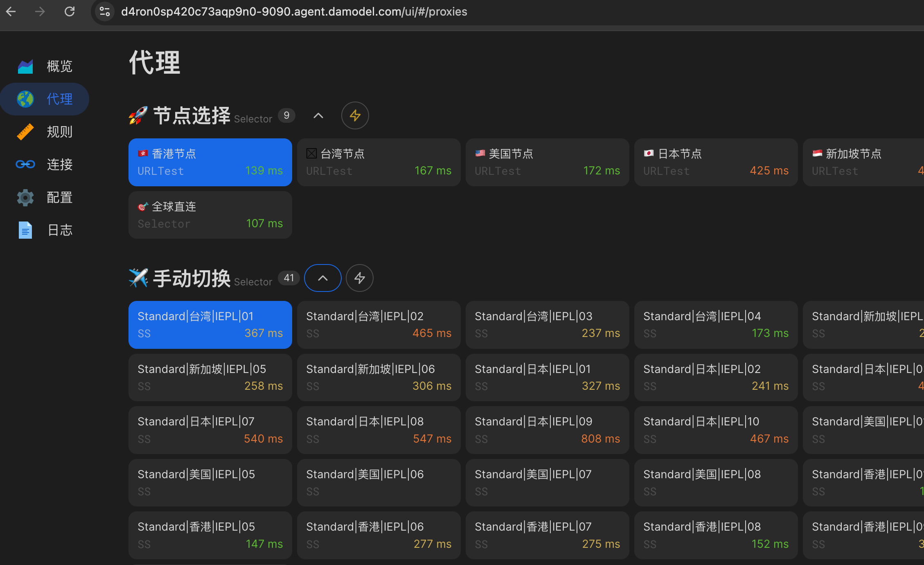Click the airplane icon beside 手动切换
The height and width of the screenshot is (565, 924).
tap(138, 278)
